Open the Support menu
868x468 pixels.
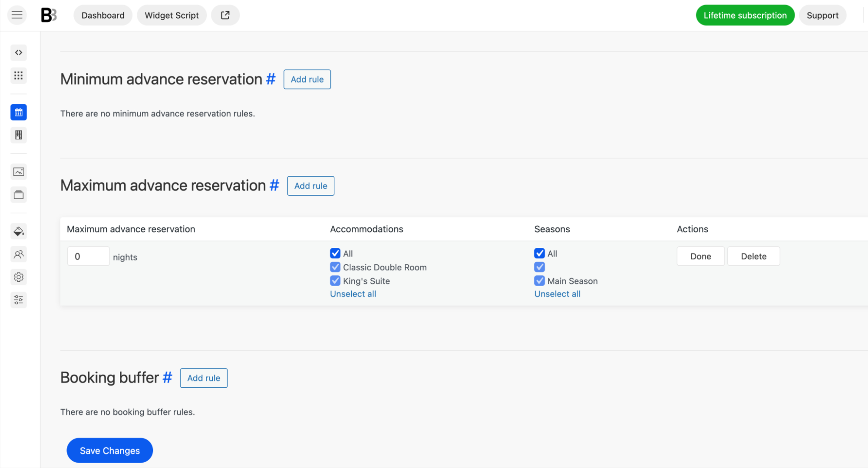pyautogui.click(x=822, y=15)
